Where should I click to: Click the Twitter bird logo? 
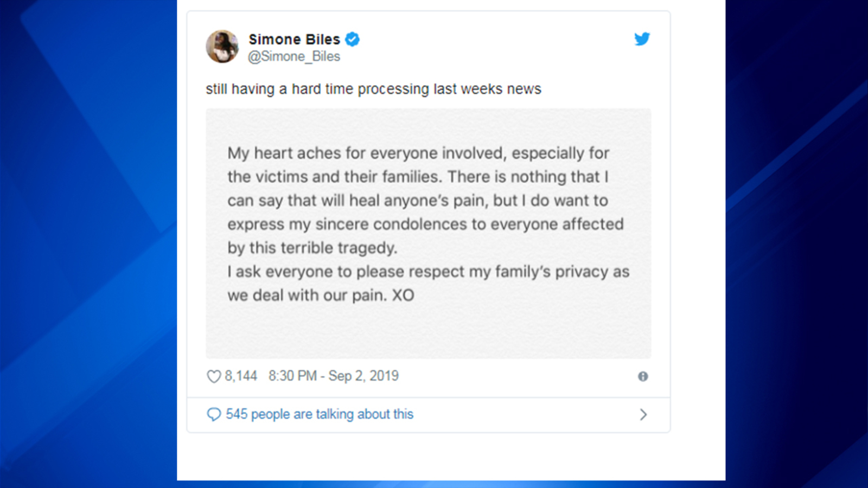click(642, 39)
